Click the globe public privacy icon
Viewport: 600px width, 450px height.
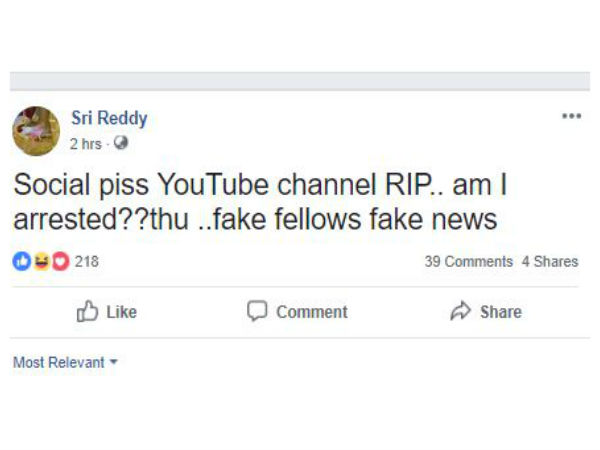(x=121, y=144)
